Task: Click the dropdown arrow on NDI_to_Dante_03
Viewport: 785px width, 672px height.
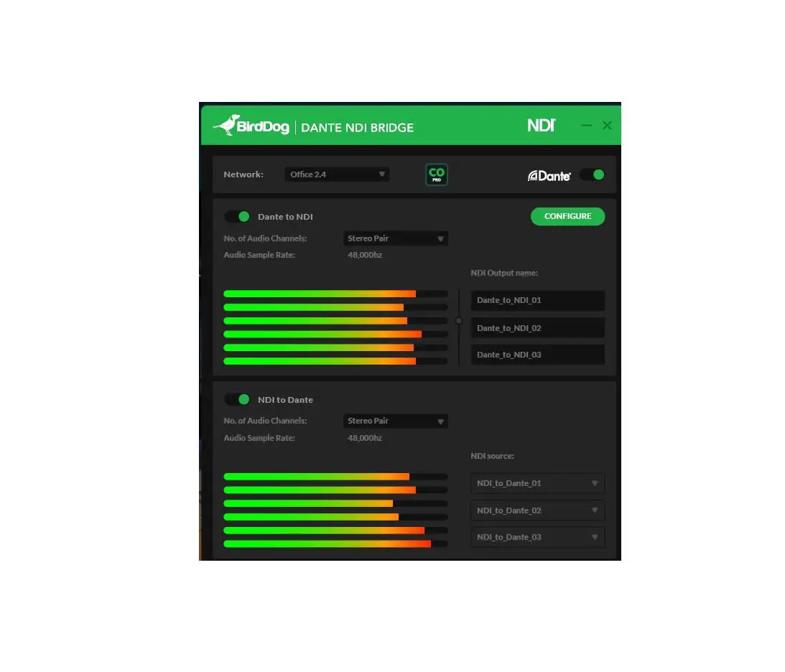Action: tap(595, 536)
